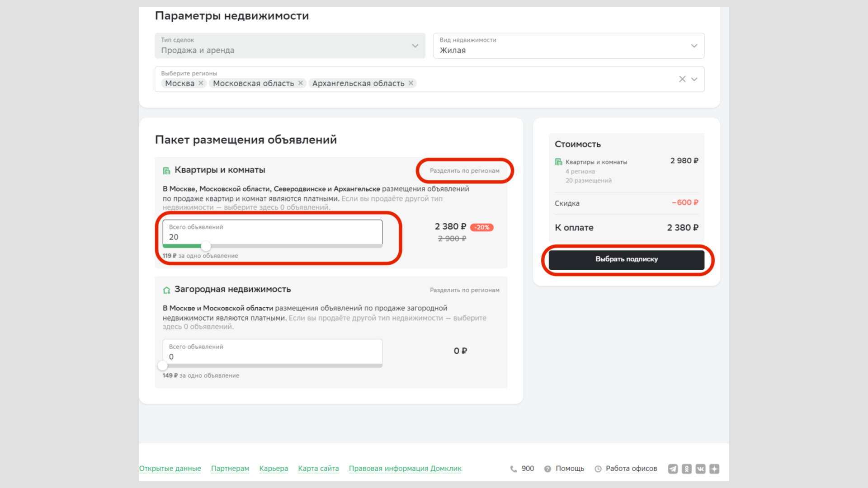Image resolution: width=868 pixels, height=488 pixels.
Task: Open the Карьера footer link
Action: pyautogui.click(x=274, y=469)
